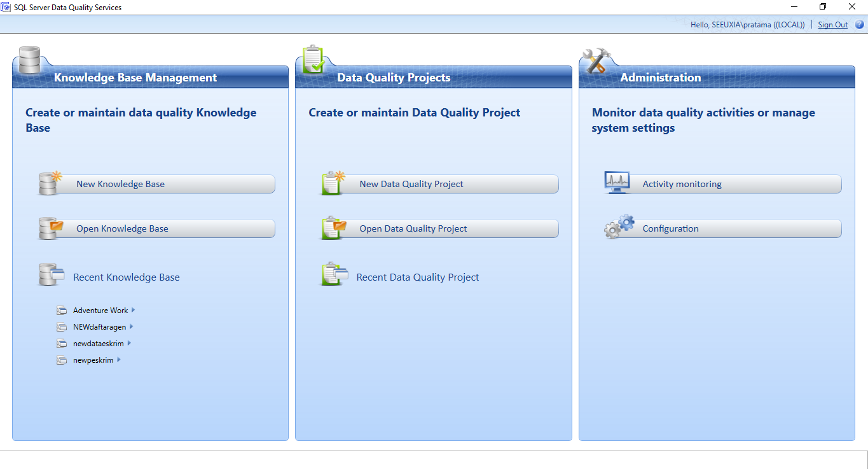Expand the newdataeskrim arrow menu
Image resolution: width=868 pixels, height=469 pixels.
[x=129, y=344]
